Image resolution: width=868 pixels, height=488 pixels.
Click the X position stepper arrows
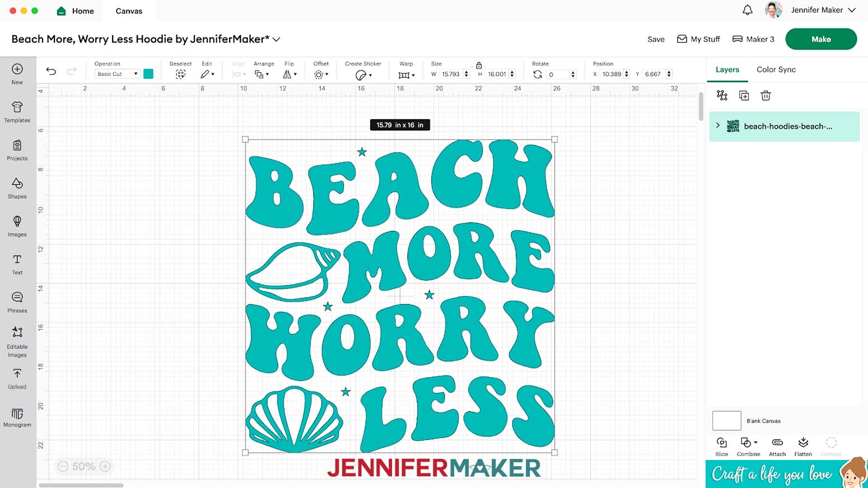(626, 74)
